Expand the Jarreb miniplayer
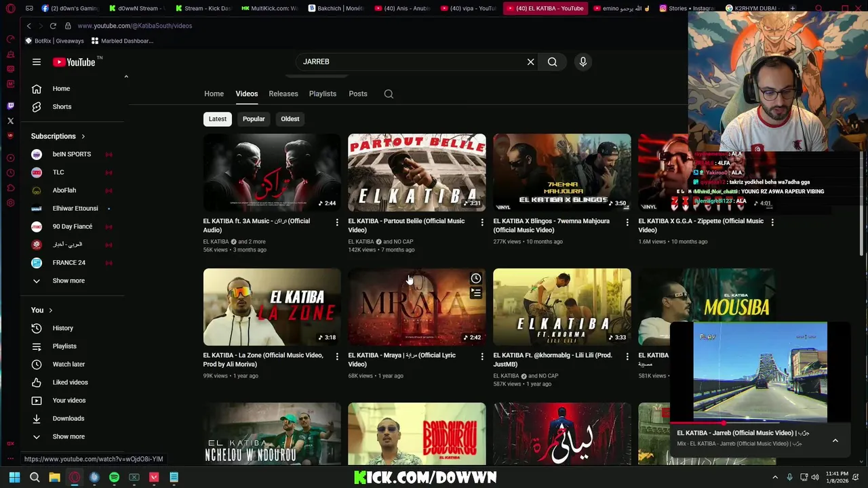The image size is (868, 488). 835,441
